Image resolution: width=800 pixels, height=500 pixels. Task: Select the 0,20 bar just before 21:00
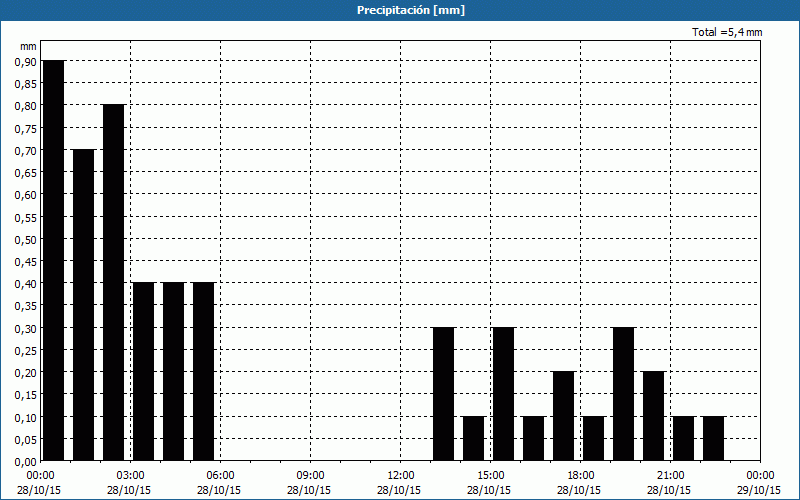pyautogui.click(x=654, y=416)
